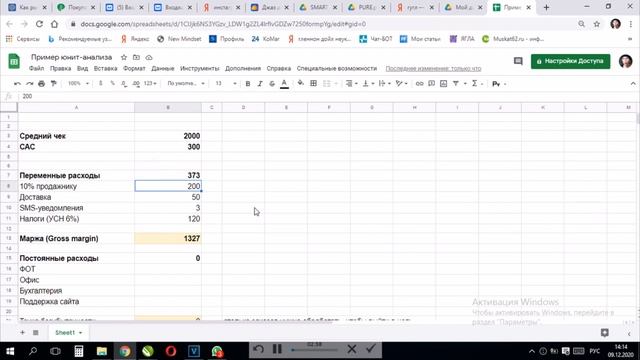Open Opera browser from taskbar
640x360 pixels.
coord(171,351)
